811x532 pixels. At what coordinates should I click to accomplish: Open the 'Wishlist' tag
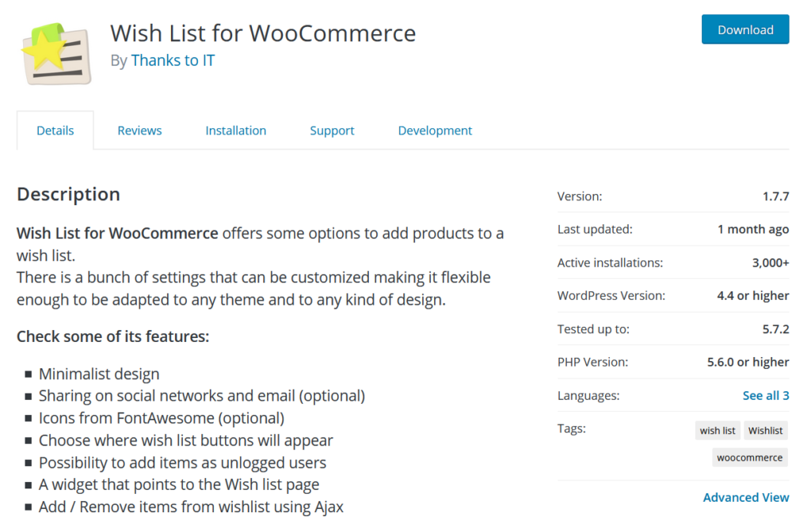[766, 431]
